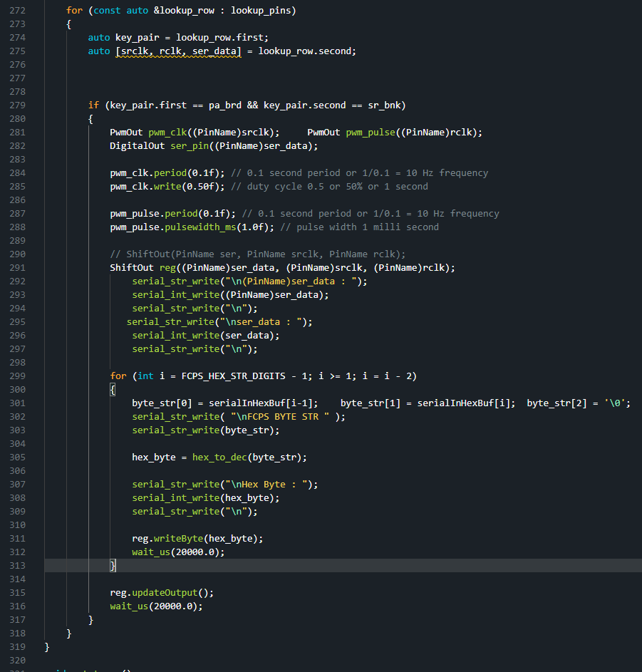
Task: Click 'serial_int_write(ser_data)' on line 296
Action: [x=203, y=336]
